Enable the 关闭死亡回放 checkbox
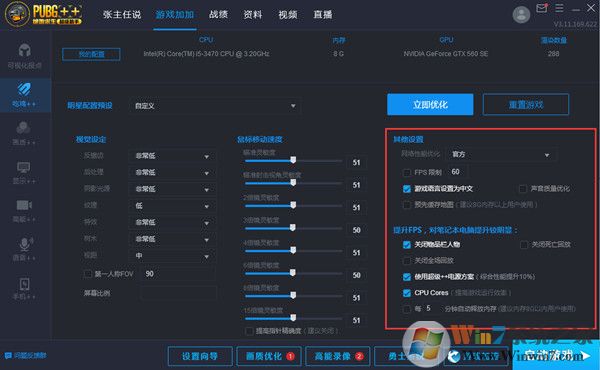This screenshot has height=370, width=600. [x=524, y=244]
